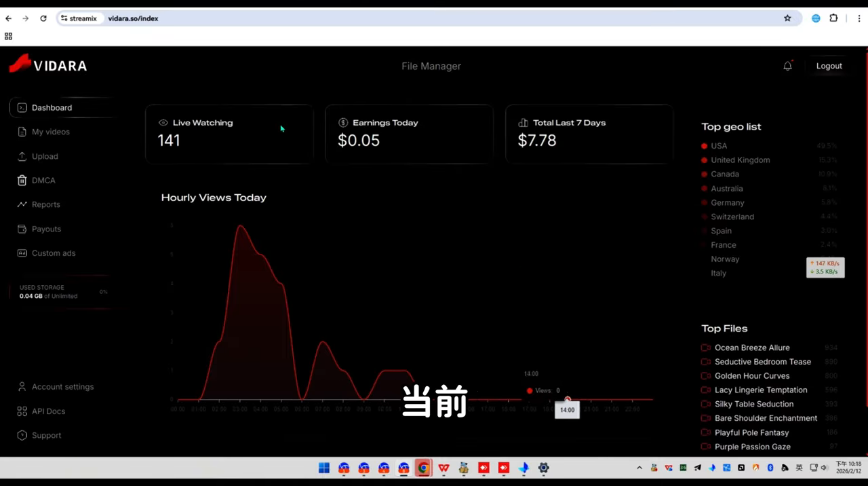Click video icon beside Silky Table Seduction

click(x=705, y=404)
